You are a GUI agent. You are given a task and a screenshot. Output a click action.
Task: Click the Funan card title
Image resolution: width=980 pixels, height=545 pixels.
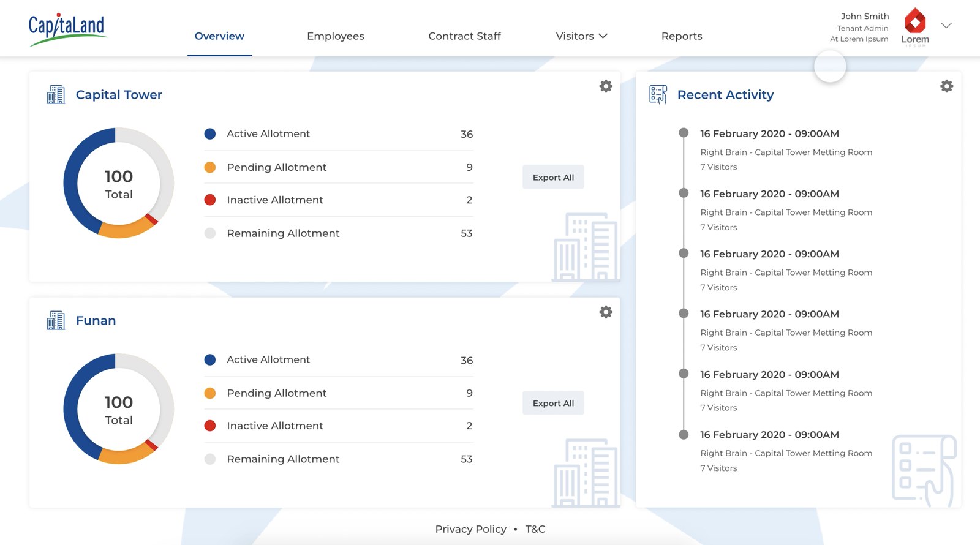click(x=96, y=320)
